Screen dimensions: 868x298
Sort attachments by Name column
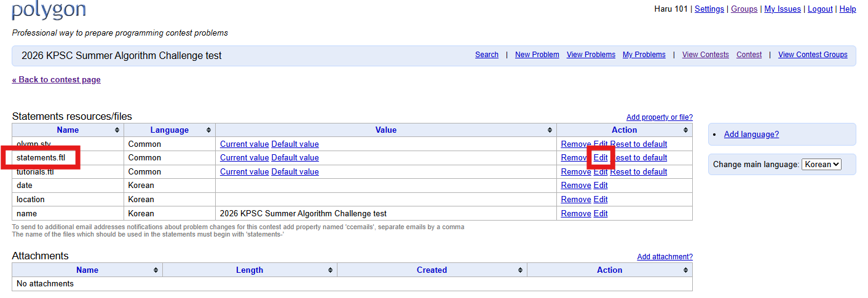[x=87, y=270]
